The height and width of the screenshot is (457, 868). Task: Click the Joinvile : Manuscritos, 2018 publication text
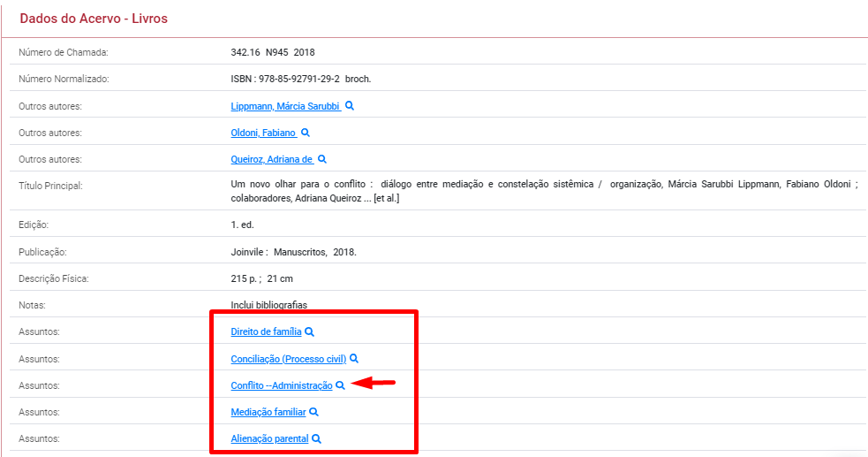coord(293,252)
